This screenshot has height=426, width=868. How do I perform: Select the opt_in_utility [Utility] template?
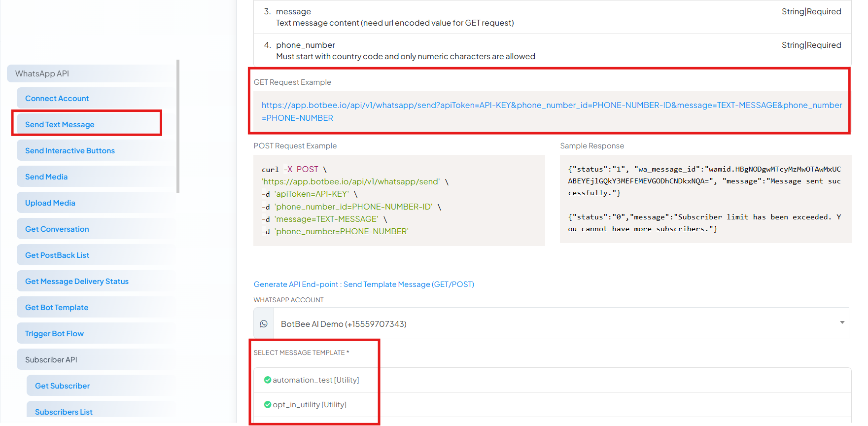(x=552, y=405)
